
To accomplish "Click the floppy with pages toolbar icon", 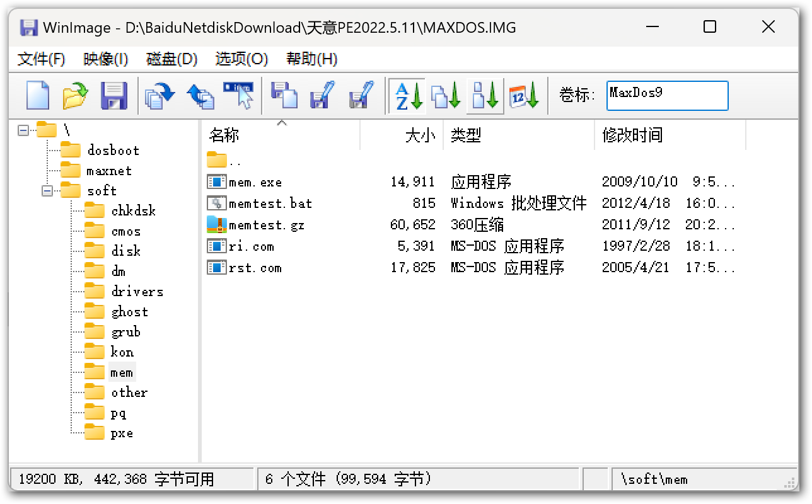I will (284, 96).
